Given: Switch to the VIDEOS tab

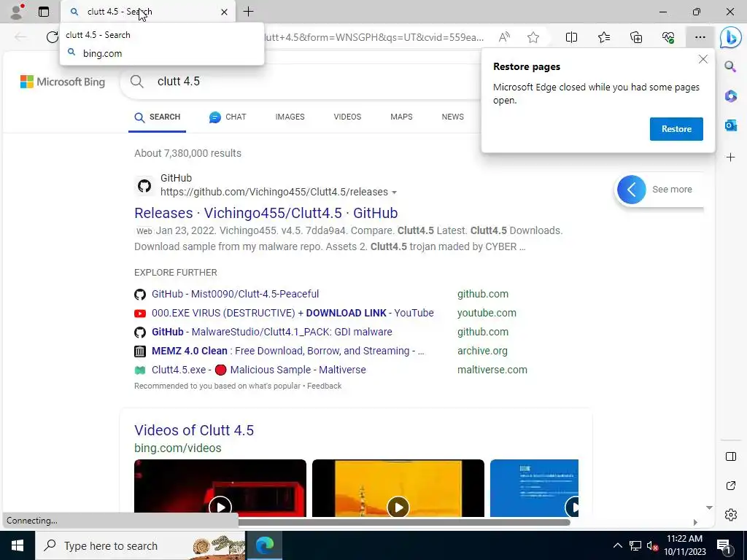Looking at the screenshot, I should coord(347,117).
